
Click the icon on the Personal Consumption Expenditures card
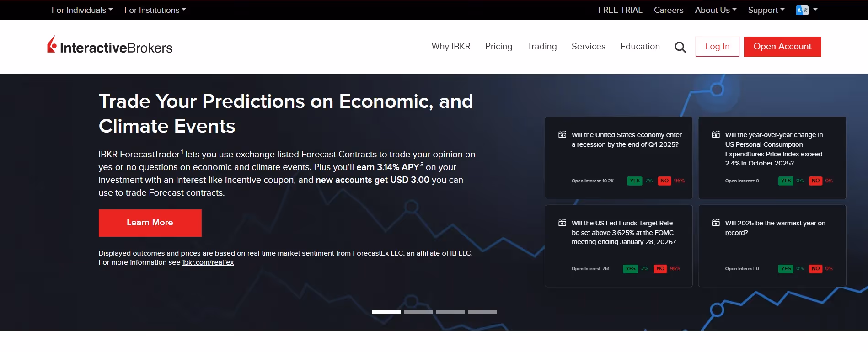(716, 135)
